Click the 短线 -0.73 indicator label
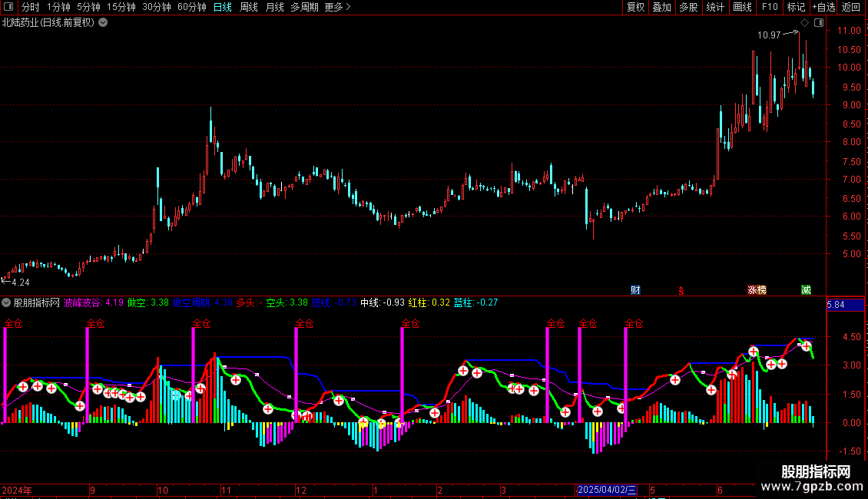Image resolution: width=868 pixels, height=499 pixels. coord(334,302)
